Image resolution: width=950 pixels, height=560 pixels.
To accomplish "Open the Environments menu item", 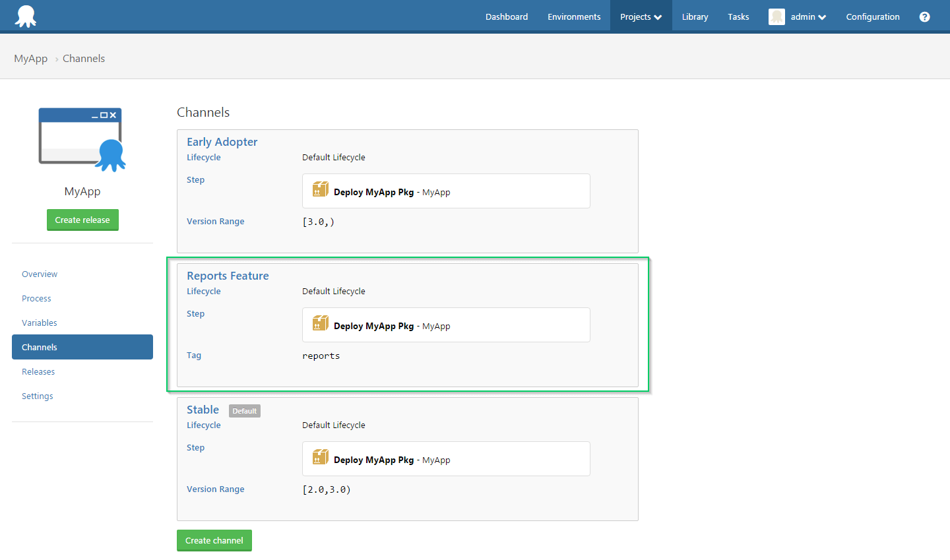I will pyautogui.click(x=574, y=17).
